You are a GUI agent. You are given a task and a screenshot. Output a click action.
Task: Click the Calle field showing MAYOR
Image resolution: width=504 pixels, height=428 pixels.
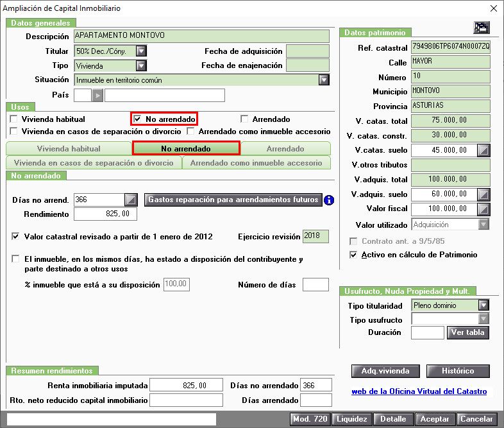(451, 62)
